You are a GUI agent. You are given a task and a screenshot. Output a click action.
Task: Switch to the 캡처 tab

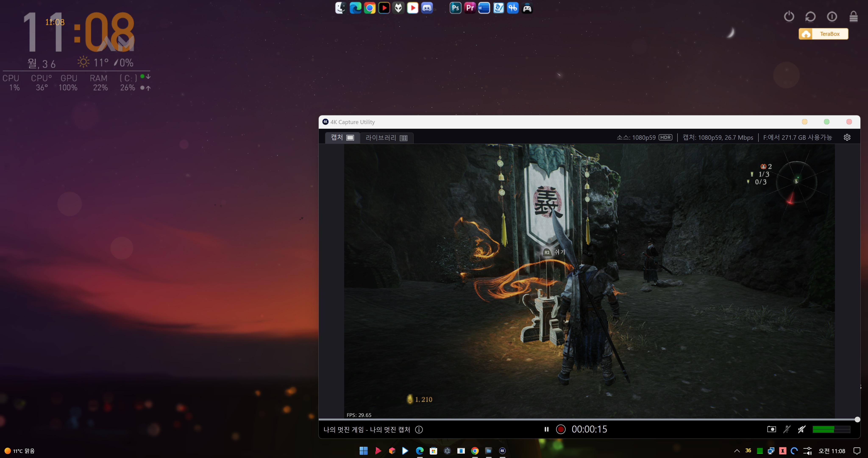pyautogui.click(x=342, y=138)
